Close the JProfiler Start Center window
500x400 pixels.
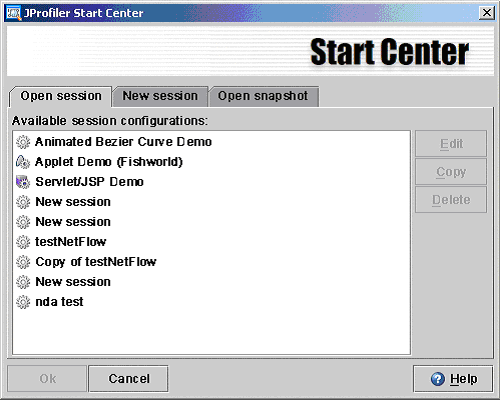[x=487, y=13]
